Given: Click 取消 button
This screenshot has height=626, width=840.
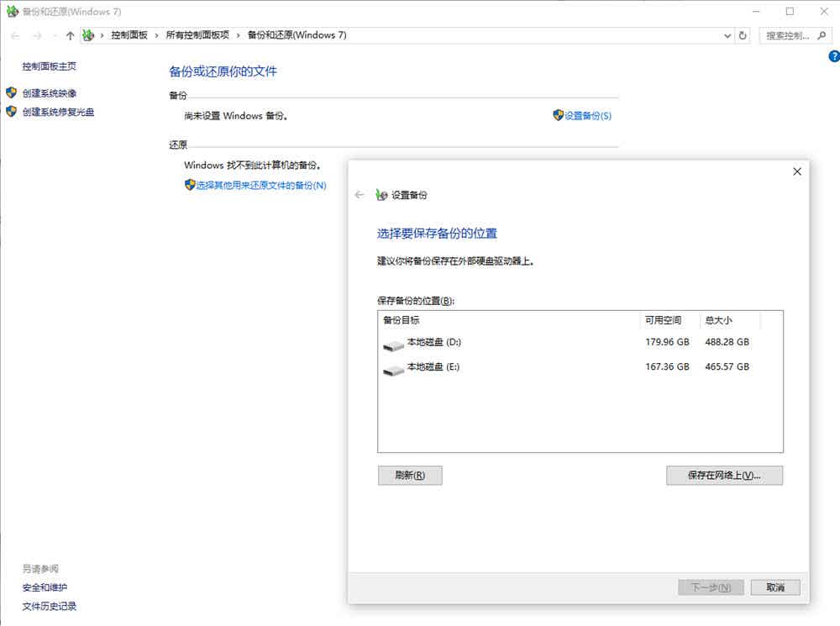Looking at the screenshot, I should (x=775, y=587).
